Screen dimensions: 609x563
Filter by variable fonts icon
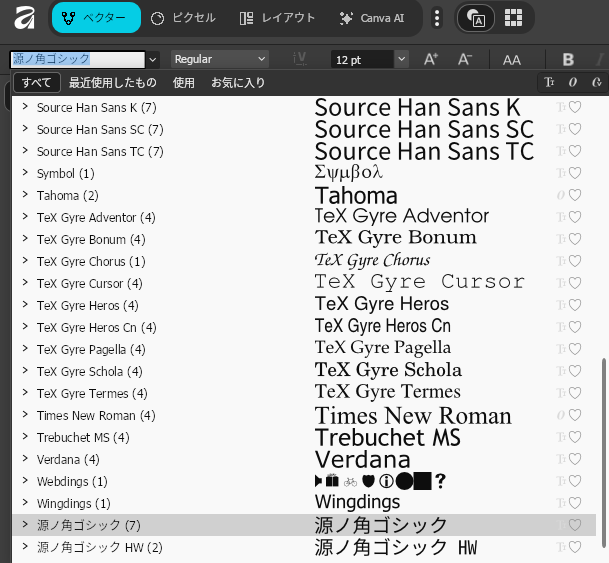pos(597,82)
